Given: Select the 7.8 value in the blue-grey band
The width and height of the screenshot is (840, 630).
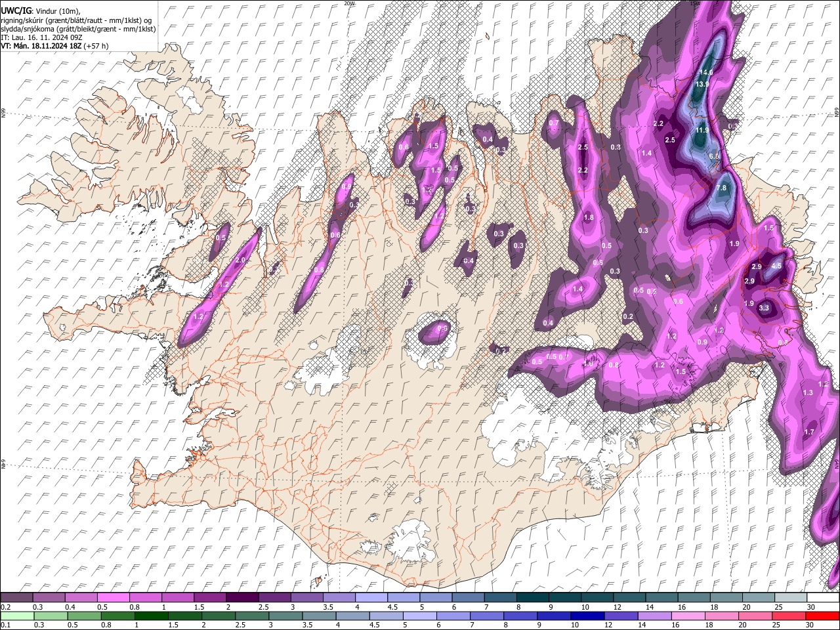Looking at the screenshot, I should click(721, 188).
